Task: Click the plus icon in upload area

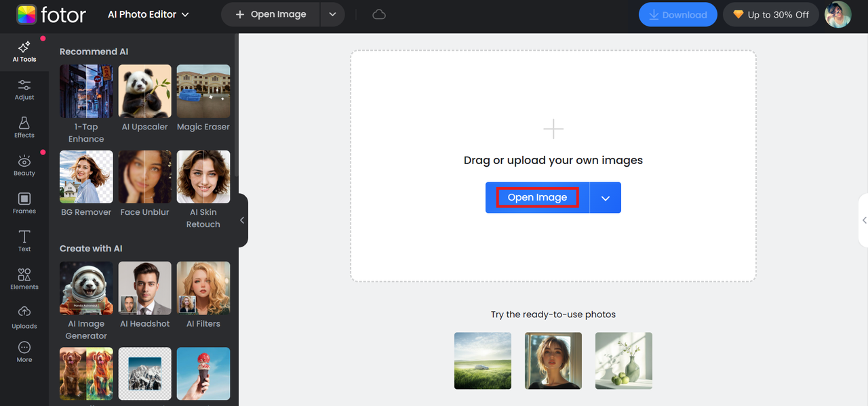Action: [553, 129]
